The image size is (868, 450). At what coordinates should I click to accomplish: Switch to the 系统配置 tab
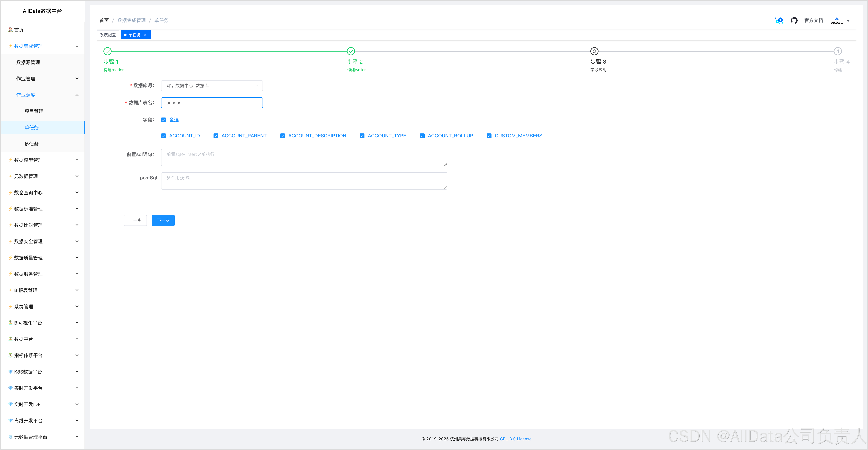coord(108,35)
